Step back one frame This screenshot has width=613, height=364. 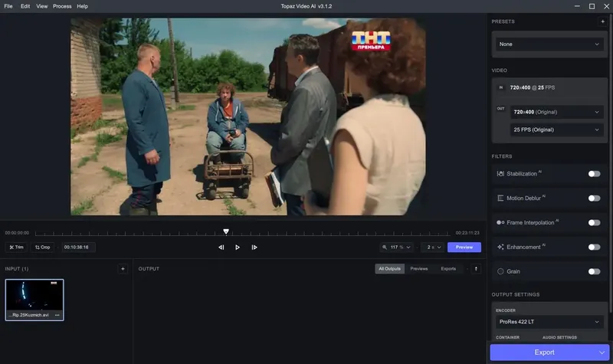click(x=221, y=247)
